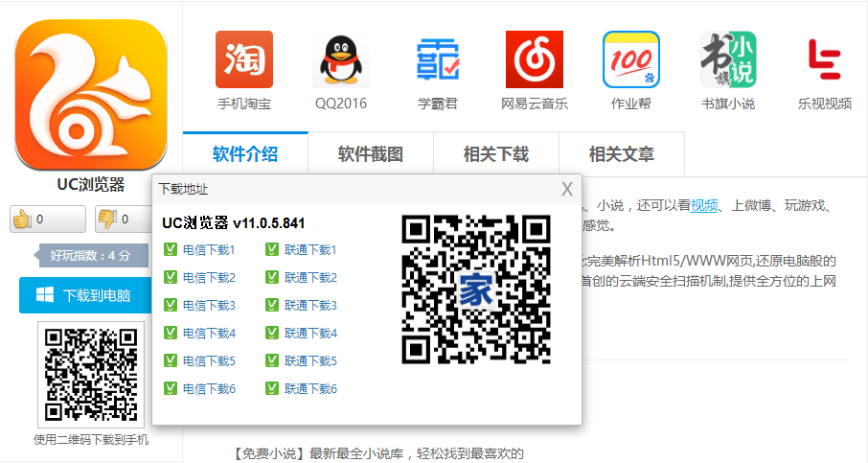Close the 下载地址 dialog with X

[567, 189]
